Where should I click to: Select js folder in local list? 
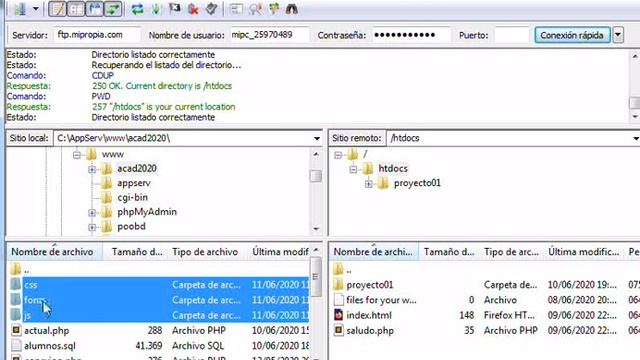(x=158, y=316)
